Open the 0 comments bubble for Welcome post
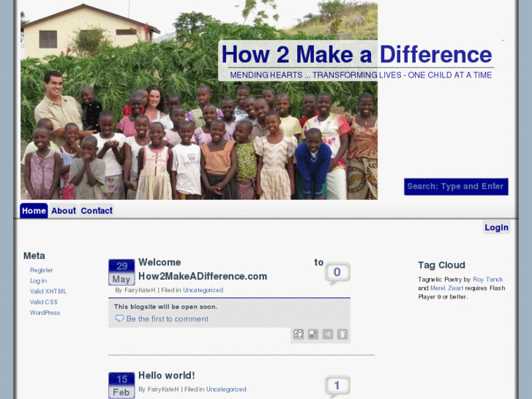This screenshot has height=399, width=532. coord(337,272)
